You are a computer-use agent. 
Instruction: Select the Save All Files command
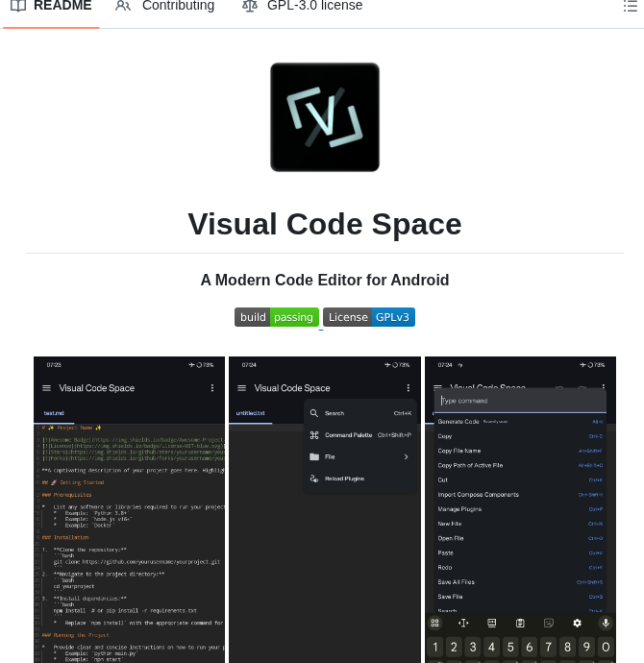(x=520, y=582)
